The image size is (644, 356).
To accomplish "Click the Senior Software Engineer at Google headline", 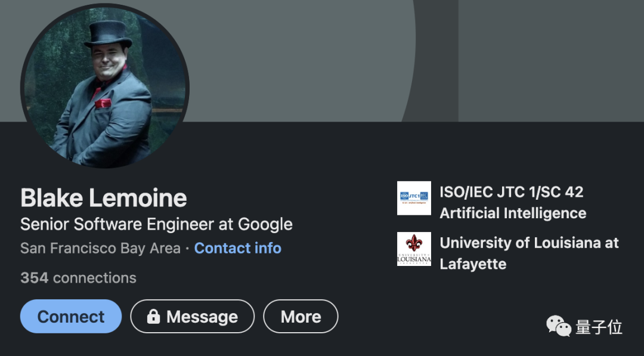I will pyautogui.click(x=156, y=224).
